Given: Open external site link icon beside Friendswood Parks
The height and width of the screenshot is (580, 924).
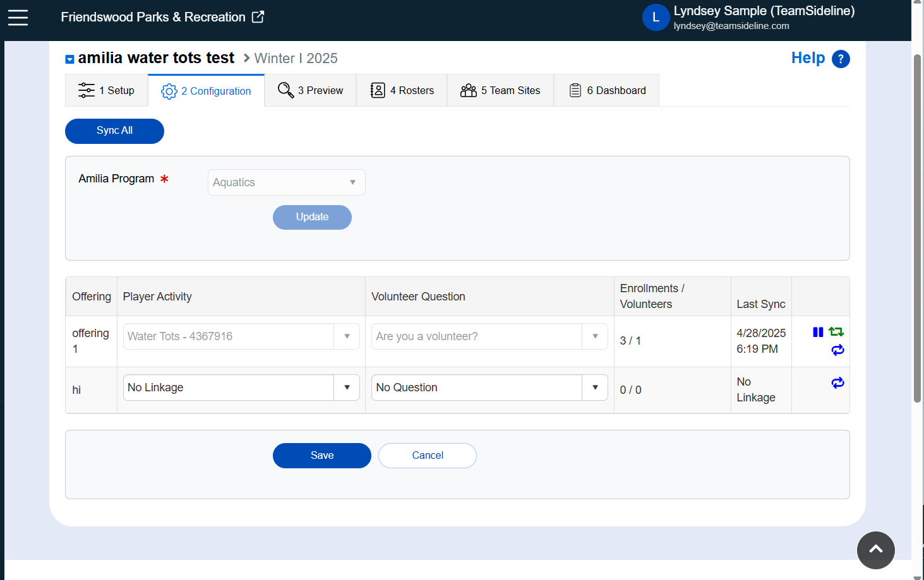Looking at the screenshot, I should 258,17.
